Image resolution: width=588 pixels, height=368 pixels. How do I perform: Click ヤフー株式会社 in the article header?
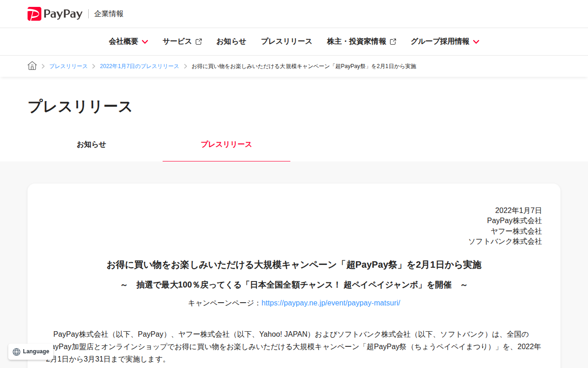pos(516,231)
